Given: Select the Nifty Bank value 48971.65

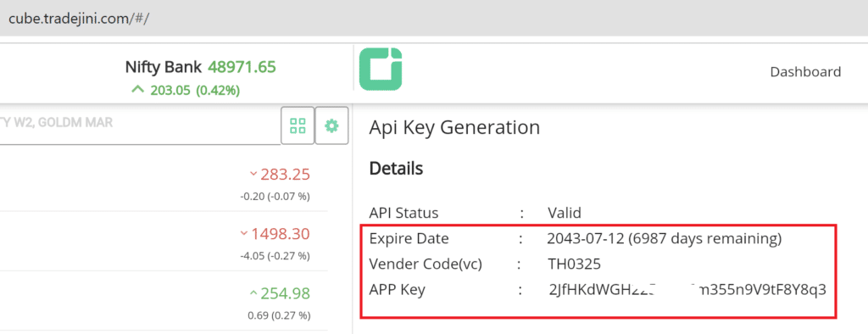Looking at the screenshot, I should pyautogui.click(x=242, y=68).
